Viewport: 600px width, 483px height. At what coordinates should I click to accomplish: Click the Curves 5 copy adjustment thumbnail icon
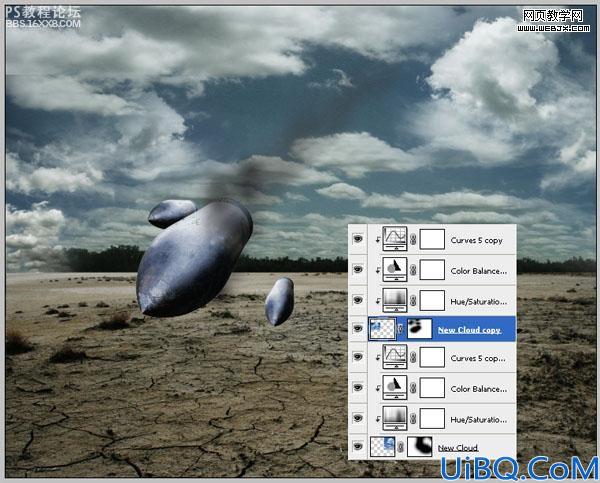point(395,239)
